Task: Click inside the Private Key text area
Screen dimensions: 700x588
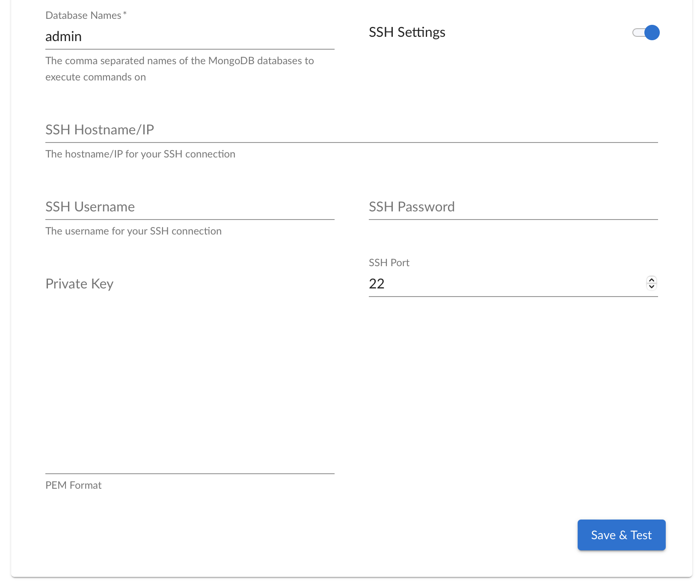Action: tap(189, 377)
